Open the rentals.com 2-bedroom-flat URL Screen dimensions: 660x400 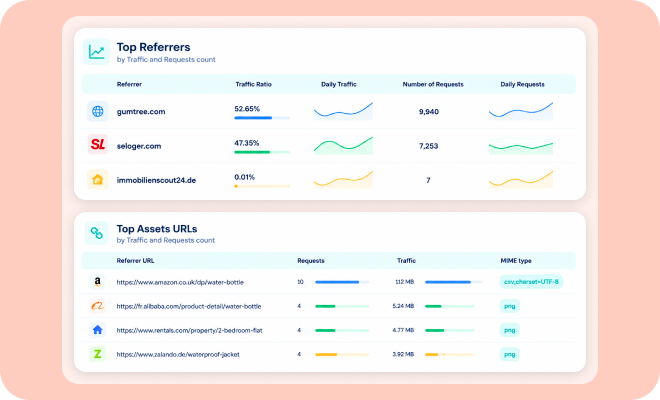click(189, 330)
